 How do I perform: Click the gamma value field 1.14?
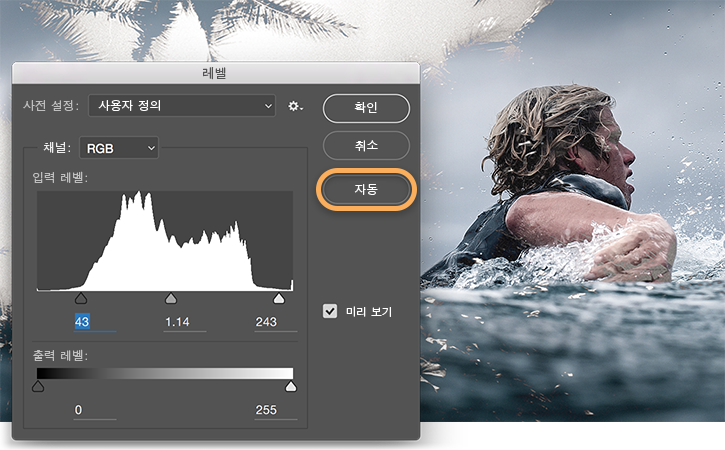coord(185,322)
